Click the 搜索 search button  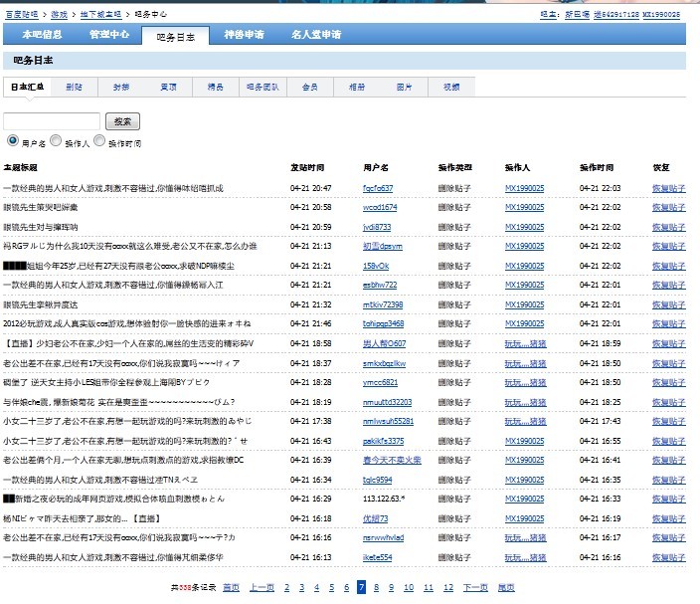pos(122,121)
